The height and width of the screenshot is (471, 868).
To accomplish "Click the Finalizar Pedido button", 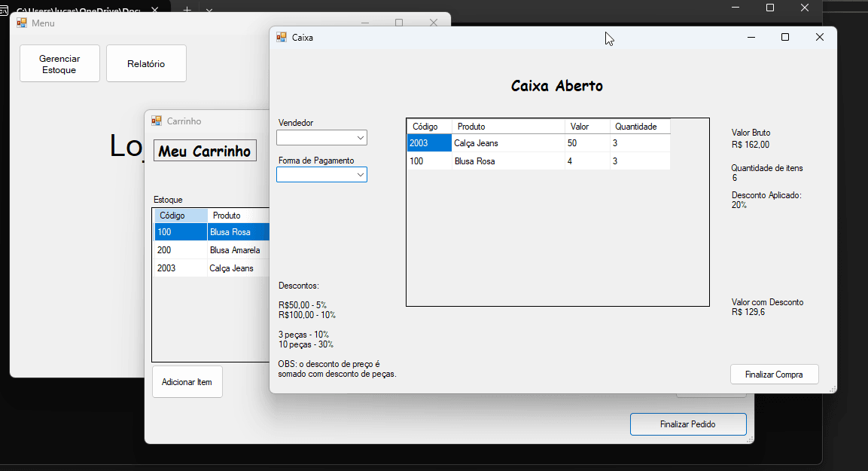I will (687, 424).
